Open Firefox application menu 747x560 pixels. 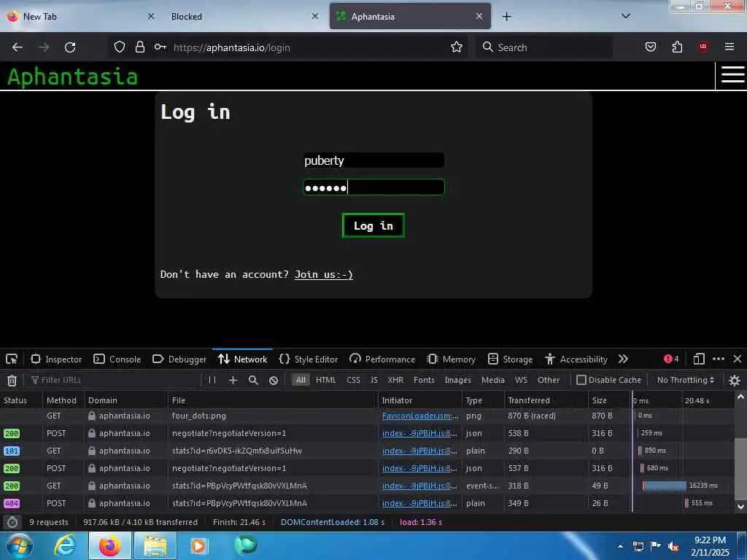point(729,47)
